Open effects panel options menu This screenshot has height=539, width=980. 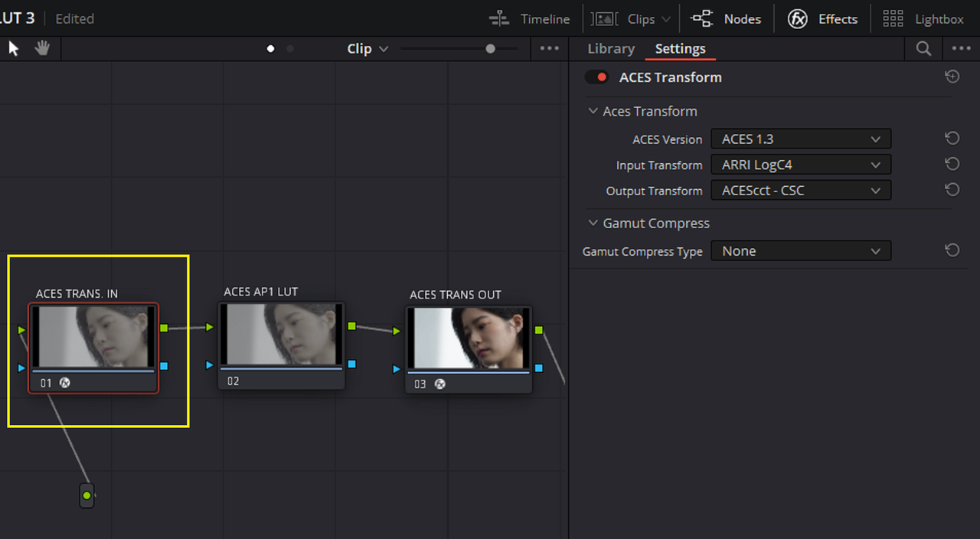pos(961,48)
